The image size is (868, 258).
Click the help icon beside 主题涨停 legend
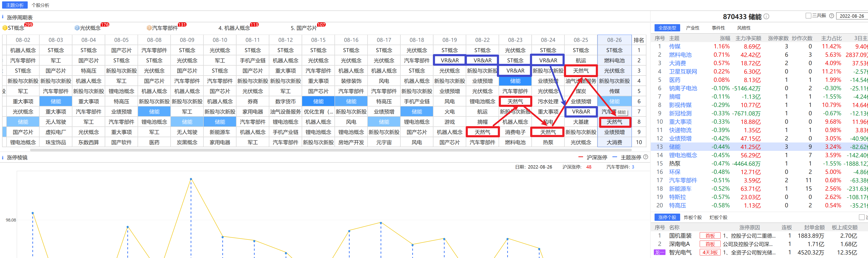[646, 157]
